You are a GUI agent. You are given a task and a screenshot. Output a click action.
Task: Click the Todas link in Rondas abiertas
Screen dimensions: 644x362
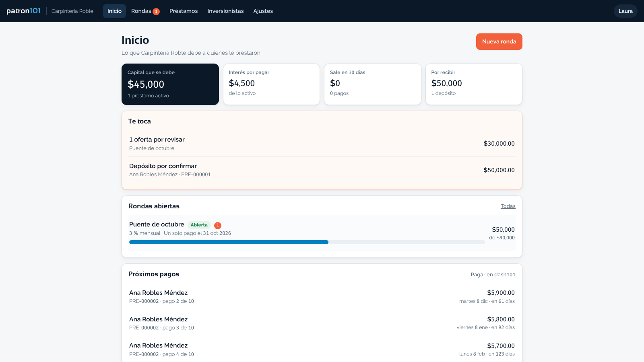pos(508,206)
